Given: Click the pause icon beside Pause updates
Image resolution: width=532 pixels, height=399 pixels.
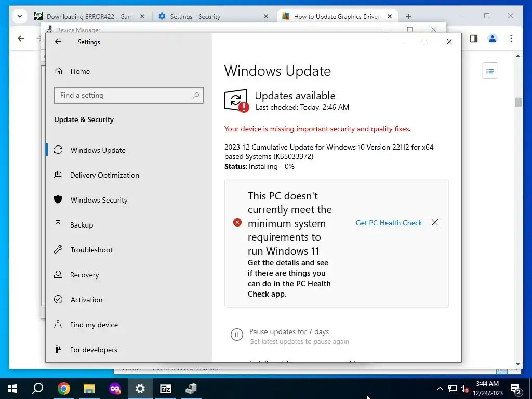Looking at the screenshot, I should click(x=237, y=335).
